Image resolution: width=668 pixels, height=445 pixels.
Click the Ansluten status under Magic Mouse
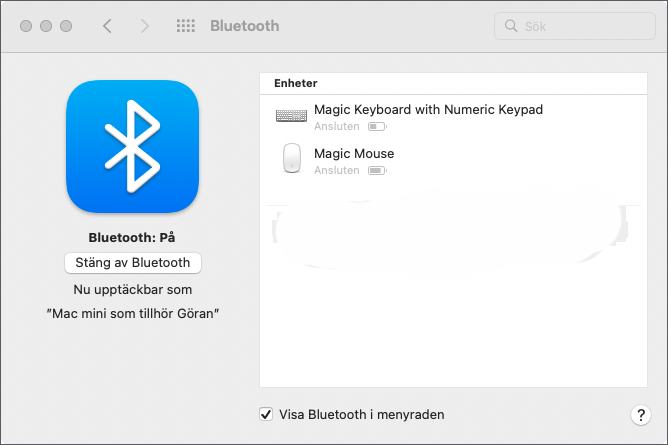tap(336, 171)
